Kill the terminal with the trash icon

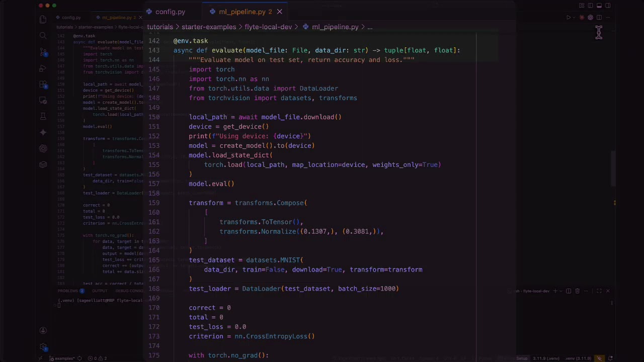(578, 291)
